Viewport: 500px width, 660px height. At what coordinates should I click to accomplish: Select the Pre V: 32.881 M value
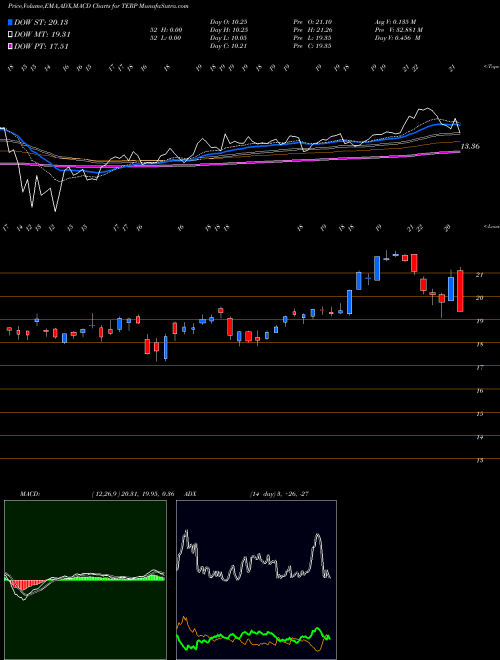coord(399,30)
